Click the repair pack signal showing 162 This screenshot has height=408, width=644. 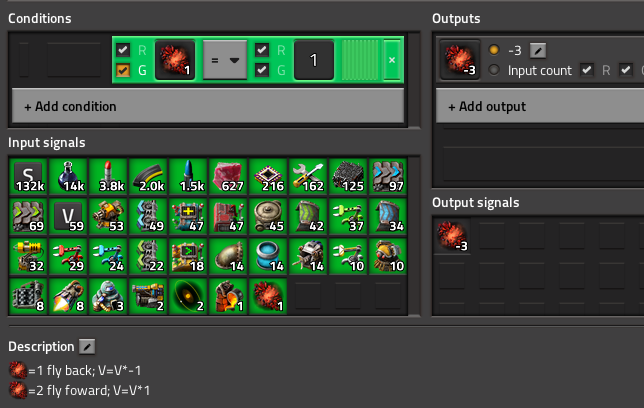coord(308,177)
